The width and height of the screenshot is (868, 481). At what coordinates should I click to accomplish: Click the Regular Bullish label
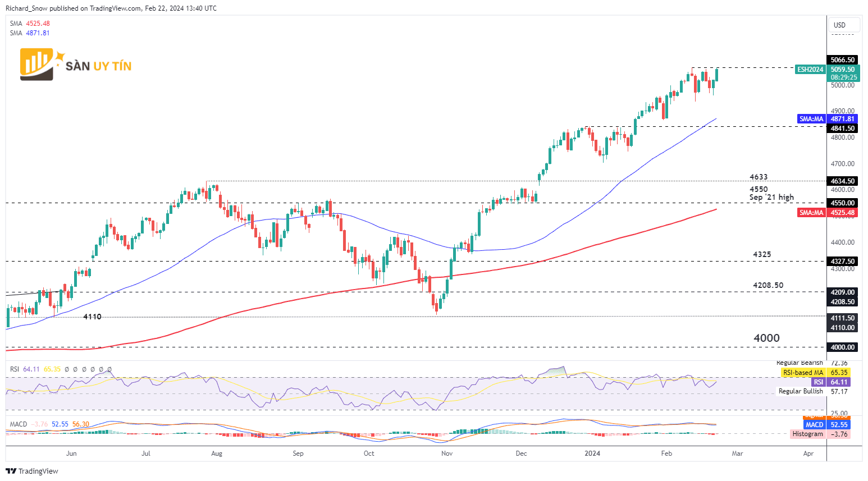[x=801, y=391]
